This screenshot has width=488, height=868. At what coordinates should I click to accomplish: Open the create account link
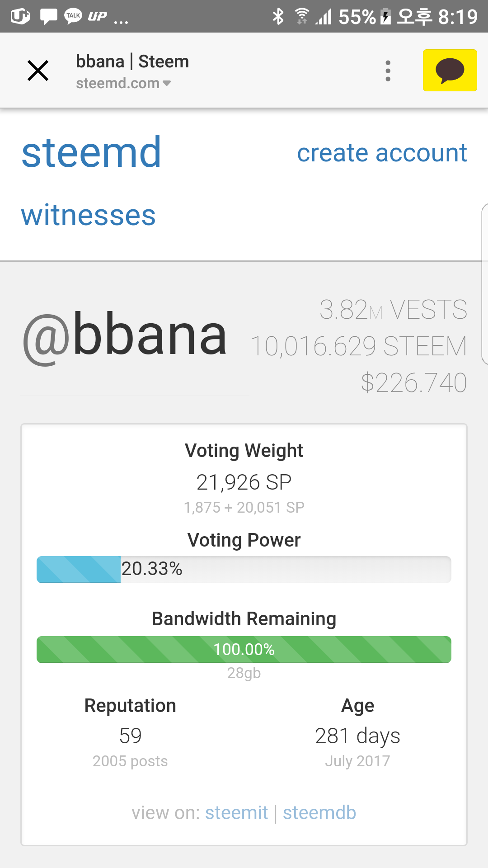click(382, 153)
